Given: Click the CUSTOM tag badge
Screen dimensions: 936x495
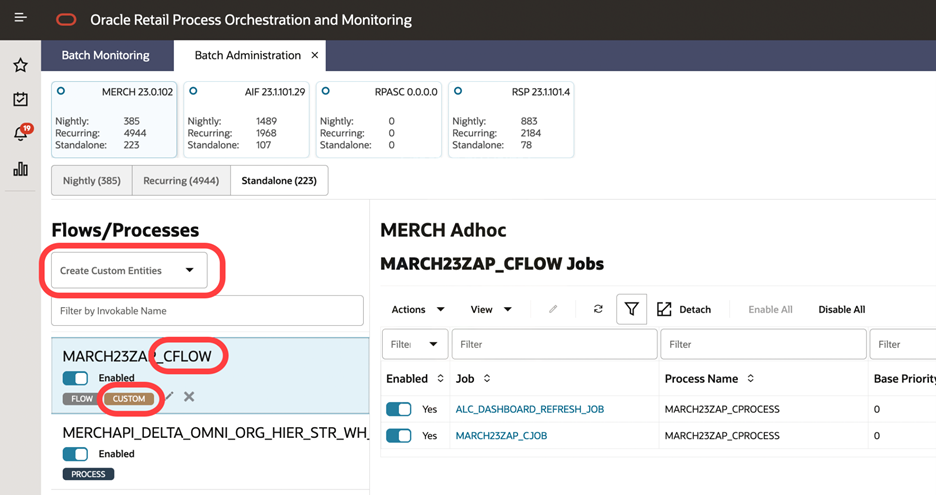Looking at the screenshot, I should click(129, 398).
